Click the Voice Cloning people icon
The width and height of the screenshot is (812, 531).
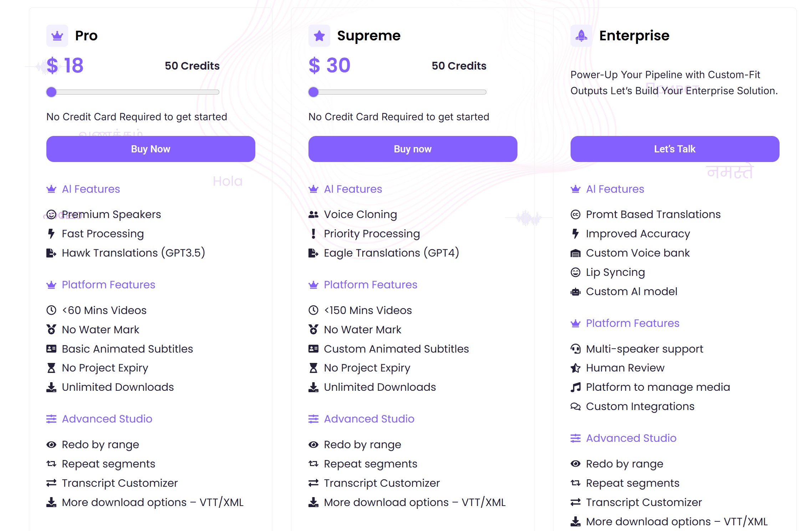(x=313, y=214)
